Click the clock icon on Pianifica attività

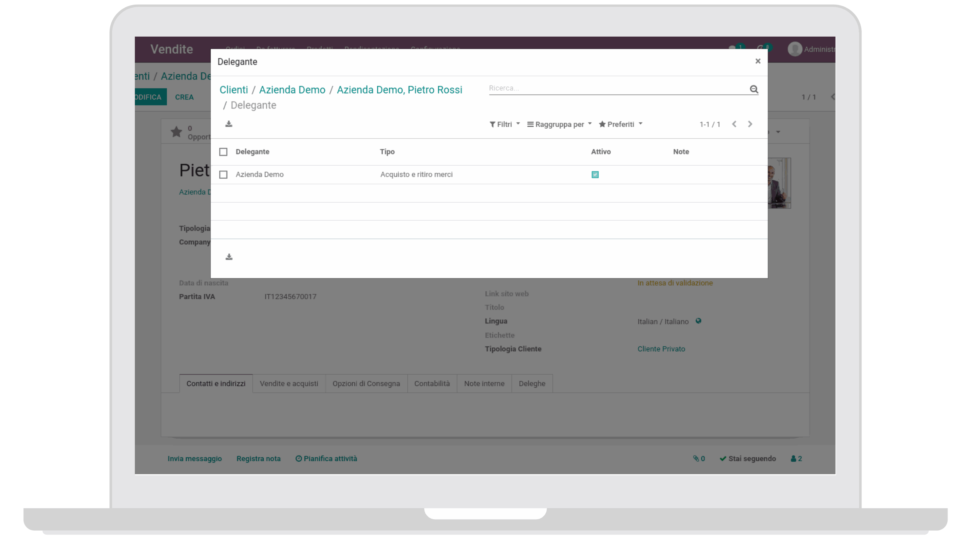click(298, 458)
